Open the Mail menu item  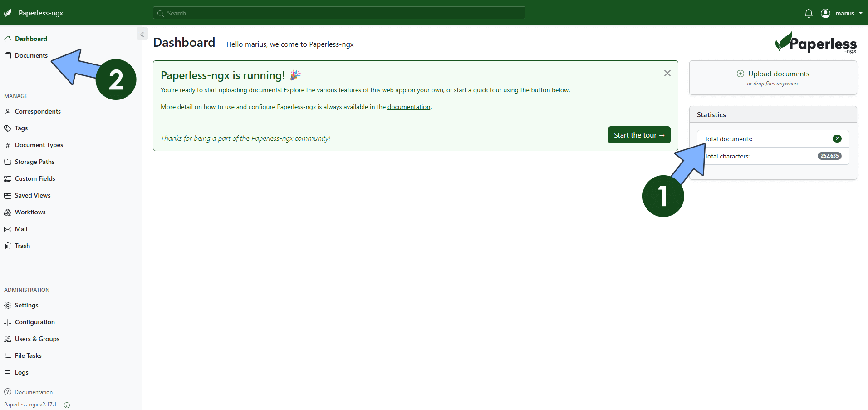click(21, 229)
